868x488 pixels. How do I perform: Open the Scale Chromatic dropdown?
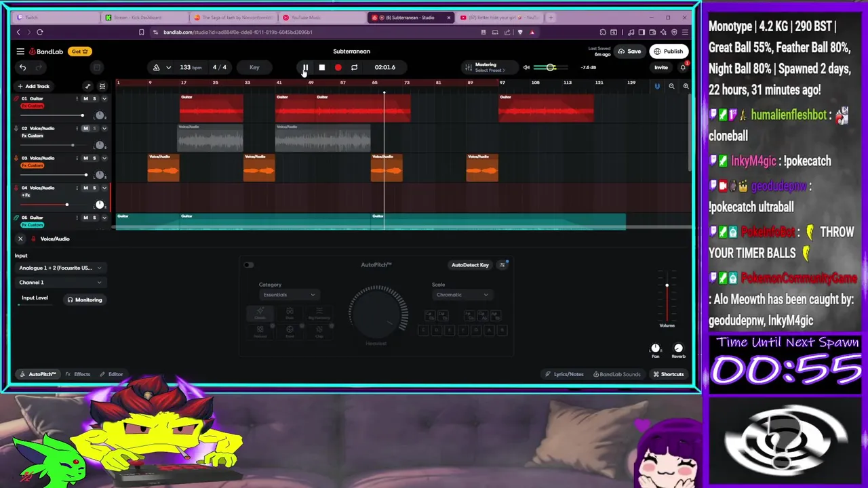(462, 295)
